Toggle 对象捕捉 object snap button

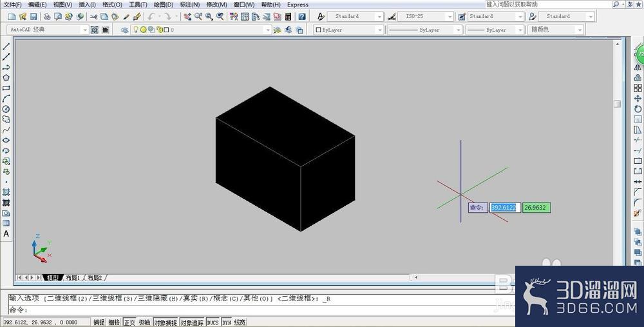[166, 322]
